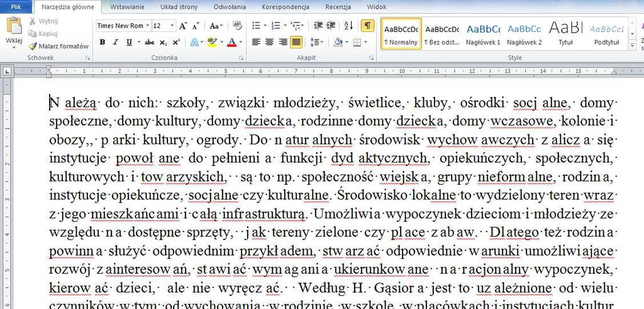Apply the Nagłówek 2 style

(525, 34)
